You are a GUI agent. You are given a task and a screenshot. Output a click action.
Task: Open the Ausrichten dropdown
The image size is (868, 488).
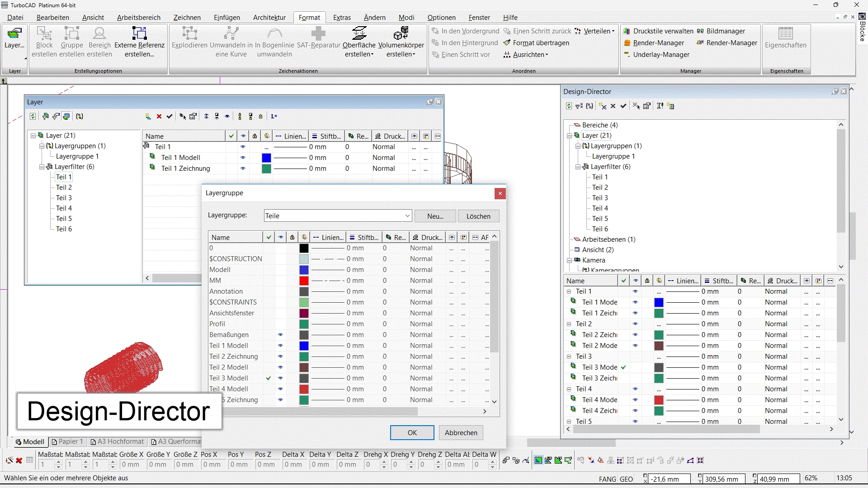click(526, 55)
